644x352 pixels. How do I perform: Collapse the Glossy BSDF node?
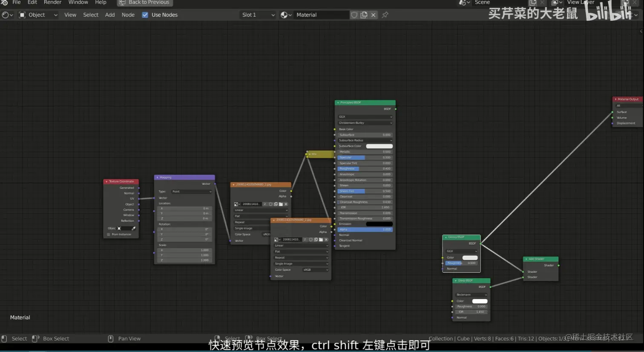tap(446, 238)
